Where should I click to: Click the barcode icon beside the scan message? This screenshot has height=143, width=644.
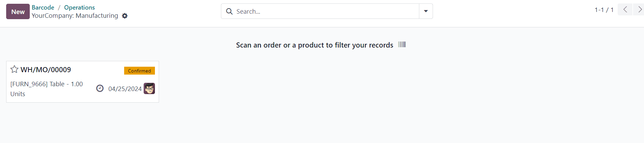[402, 44]
